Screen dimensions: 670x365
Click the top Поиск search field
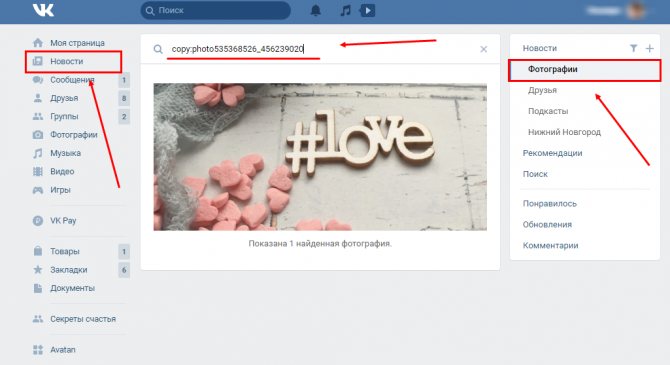(x=215, y=10)
